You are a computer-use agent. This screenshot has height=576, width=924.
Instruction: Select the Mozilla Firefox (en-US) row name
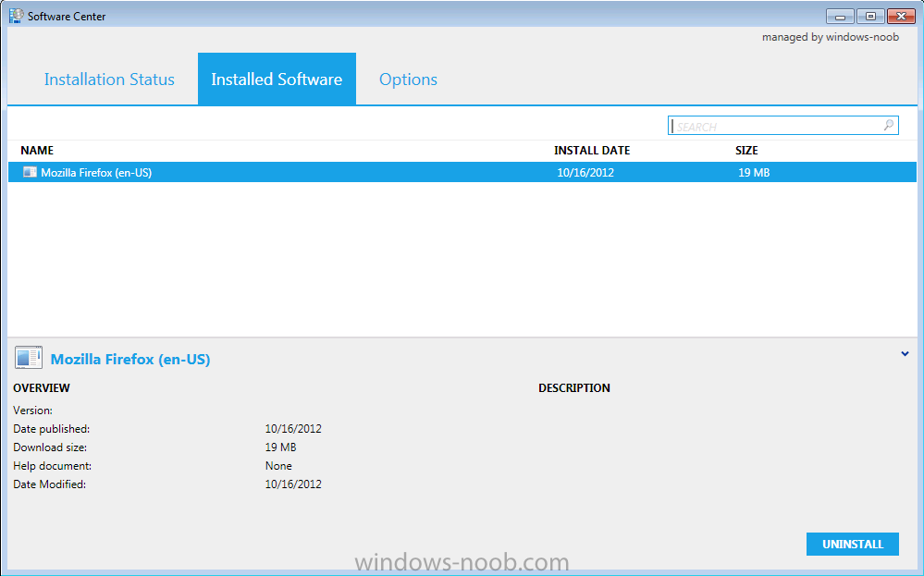[96, 173]
